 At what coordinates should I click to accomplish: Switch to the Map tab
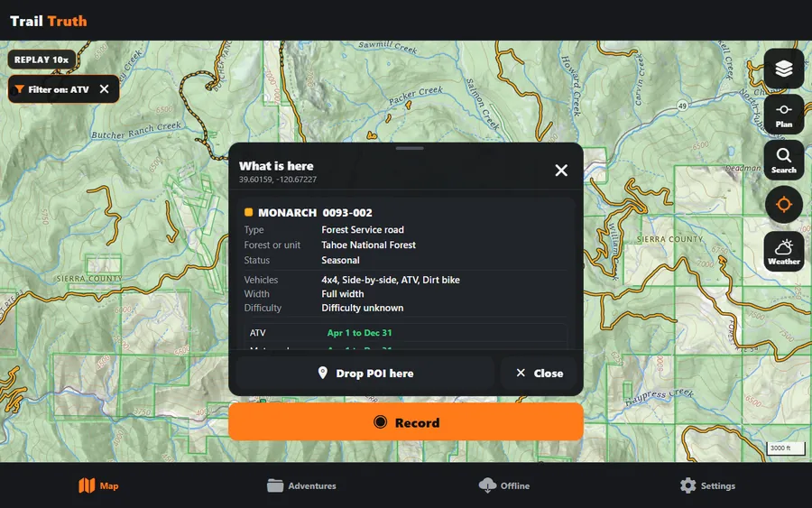[99, 485]
